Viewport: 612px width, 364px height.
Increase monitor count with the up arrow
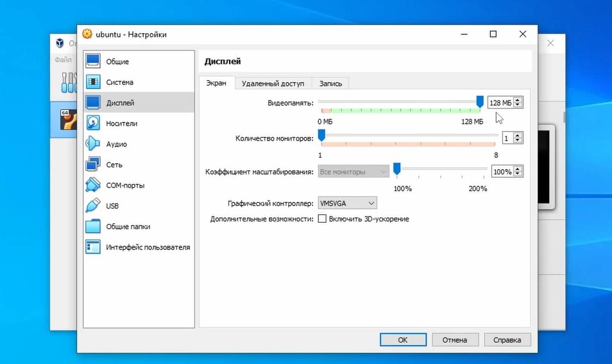(x=518, y=135)
